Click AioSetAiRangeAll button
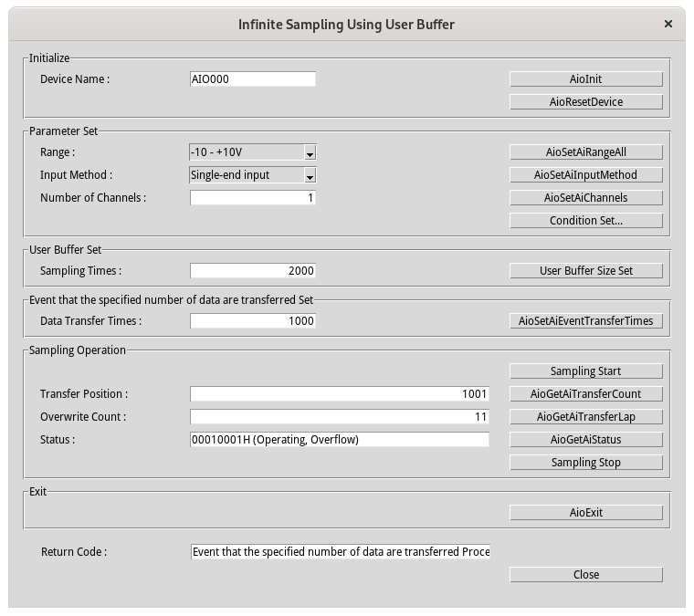This screenshot has width=694, height=616. pos(585,152)
